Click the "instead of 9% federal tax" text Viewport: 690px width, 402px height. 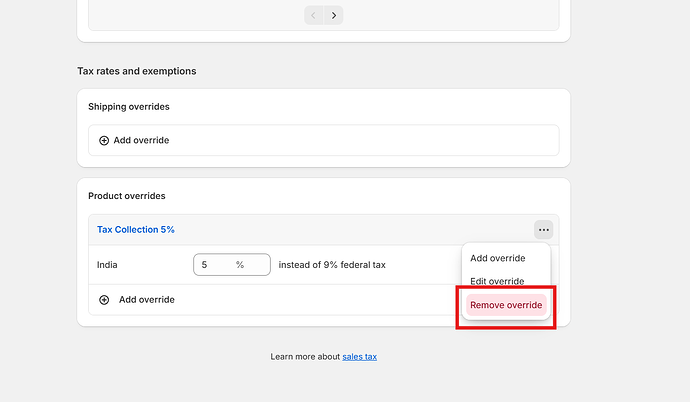pos(332,265)
